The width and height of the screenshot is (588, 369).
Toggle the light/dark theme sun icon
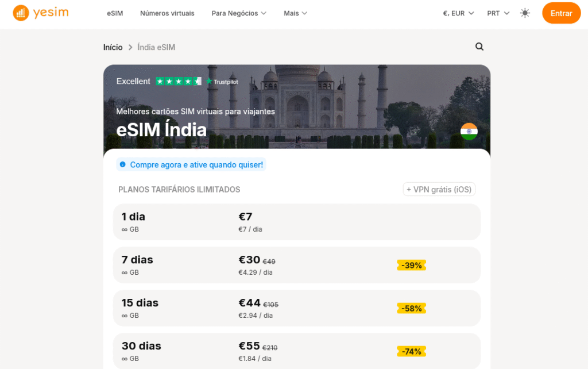pyautogui.click(x=525, y=13)
